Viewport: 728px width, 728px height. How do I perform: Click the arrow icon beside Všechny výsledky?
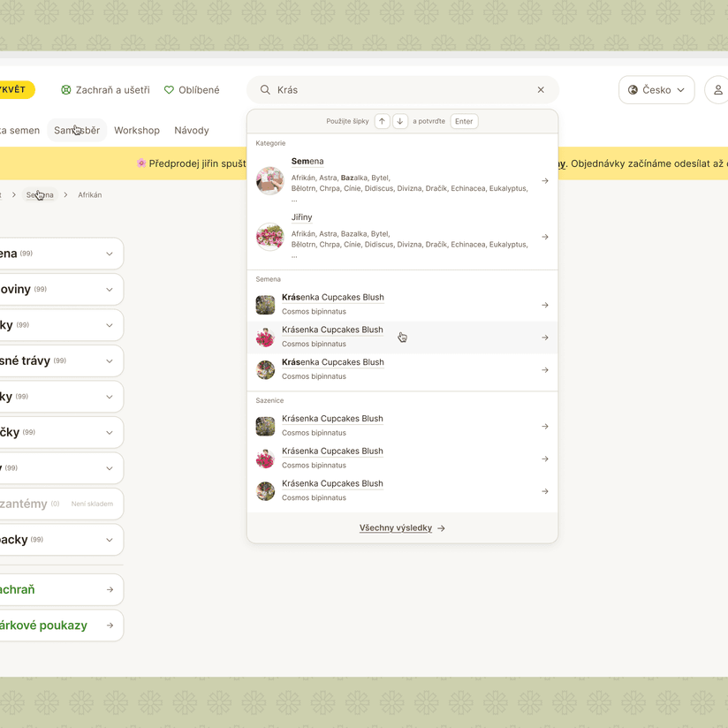point(441,528)
